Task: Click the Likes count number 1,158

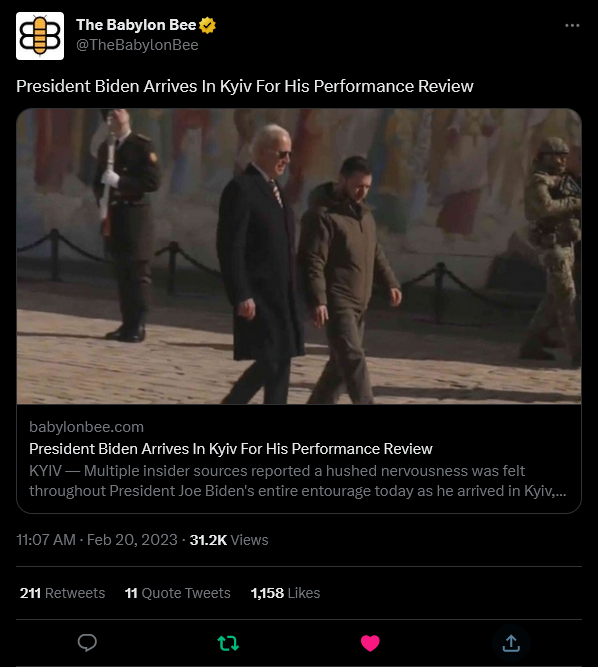Action: click(x=267, y=593)
